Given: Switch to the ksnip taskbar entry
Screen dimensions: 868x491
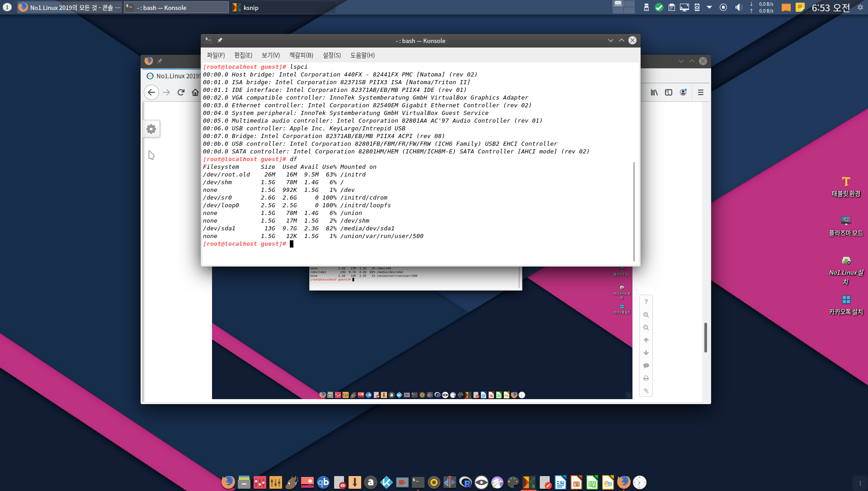Looking at the screenshot, I should (283, 7).
